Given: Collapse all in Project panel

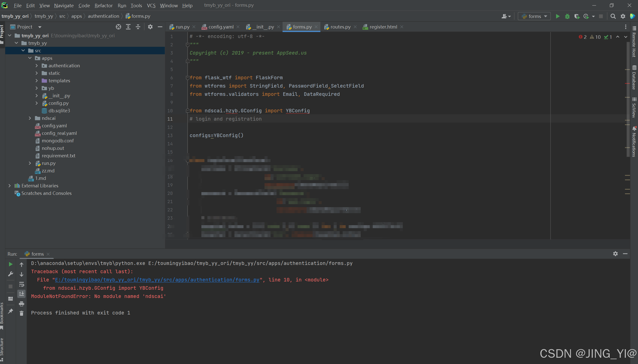Looking at the screenshot, I should [138, 27].
